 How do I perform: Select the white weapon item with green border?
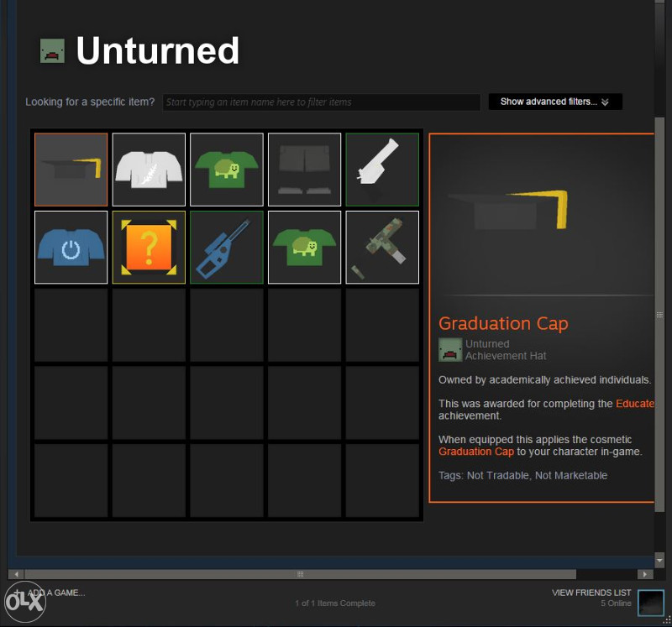pos(382,170)
